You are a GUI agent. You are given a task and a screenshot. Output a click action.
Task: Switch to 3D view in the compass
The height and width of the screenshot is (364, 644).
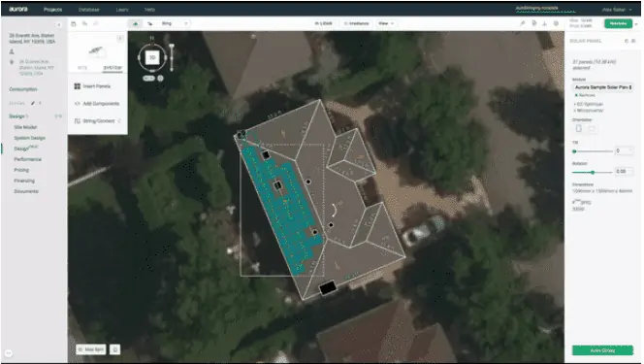152,57
